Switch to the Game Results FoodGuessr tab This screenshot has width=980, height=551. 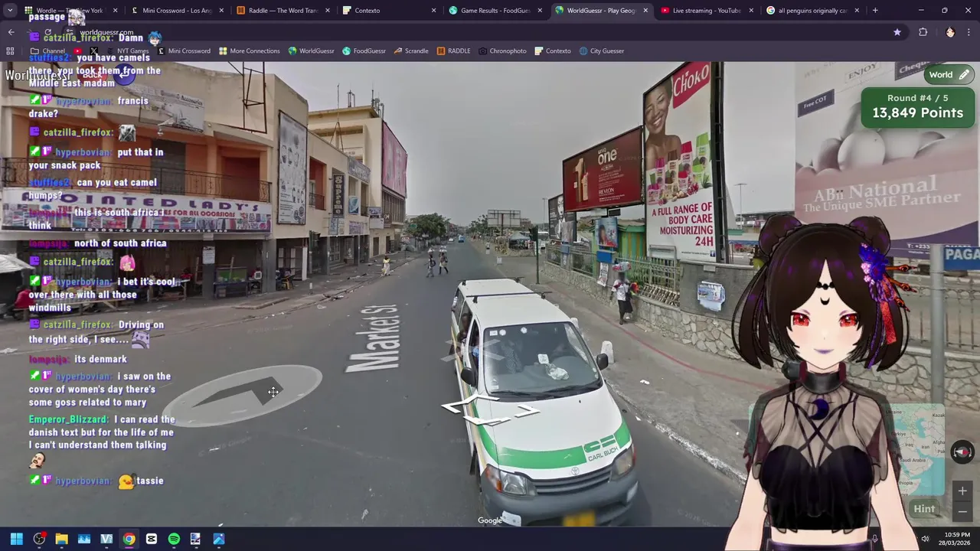point(494,10)
